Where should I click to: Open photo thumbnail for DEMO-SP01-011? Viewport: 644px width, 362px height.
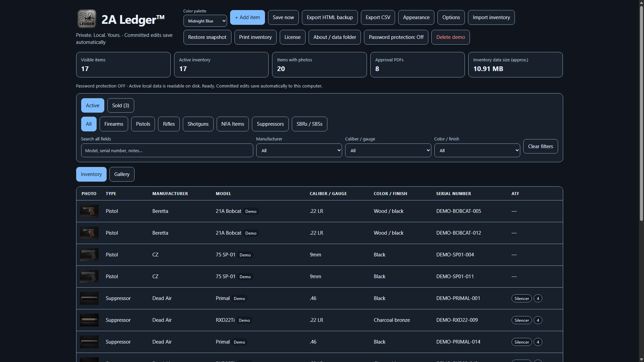pos(89,277)
